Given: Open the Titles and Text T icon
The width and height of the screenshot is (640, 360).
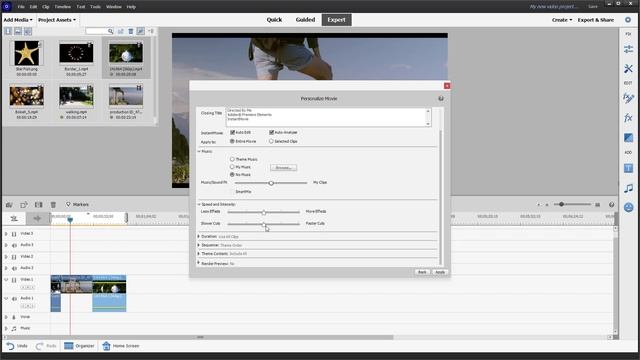Looking at the screenshot, I should pos(628,168).
